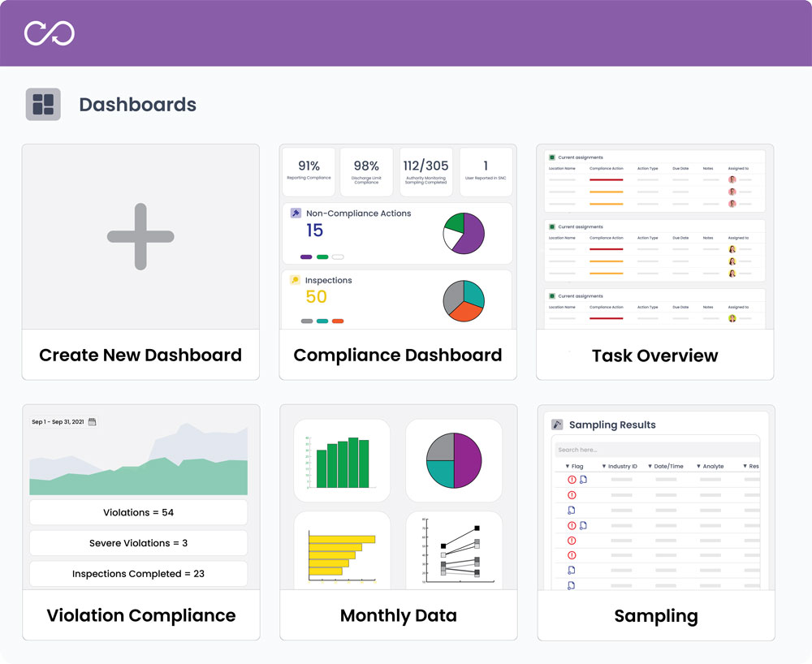Click the purple pie chart tile in Monthly Data

[x=454, y=460]
